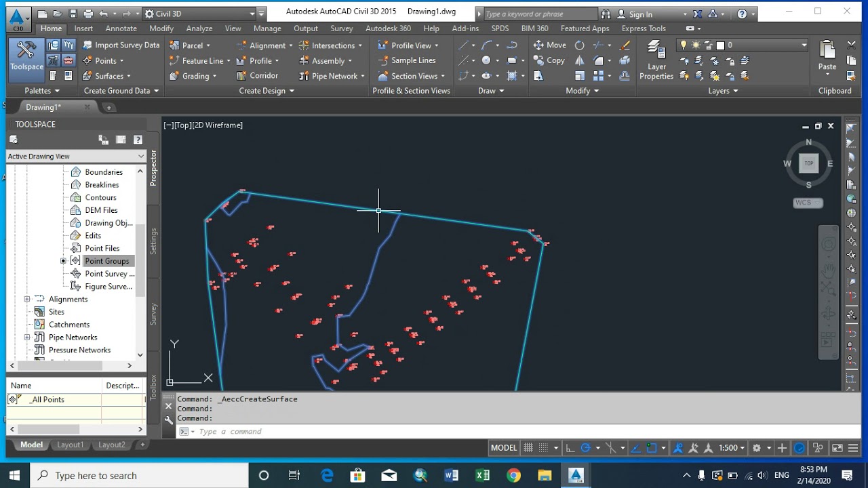The width and height of the screenshot is (868, 488).
Task: Click the Windows Start button
Action: click(x=15, y=475)
